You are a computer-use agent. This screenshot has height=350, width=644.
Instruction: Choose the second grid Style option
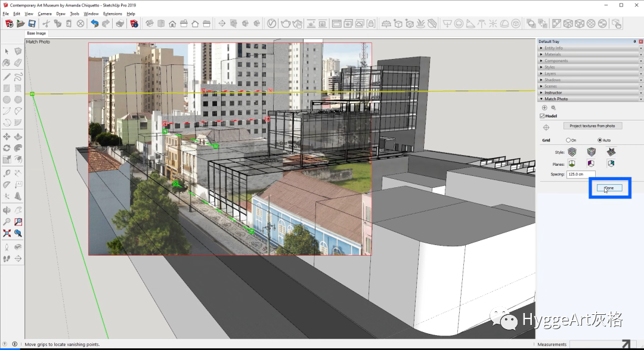tap(591, 152)
